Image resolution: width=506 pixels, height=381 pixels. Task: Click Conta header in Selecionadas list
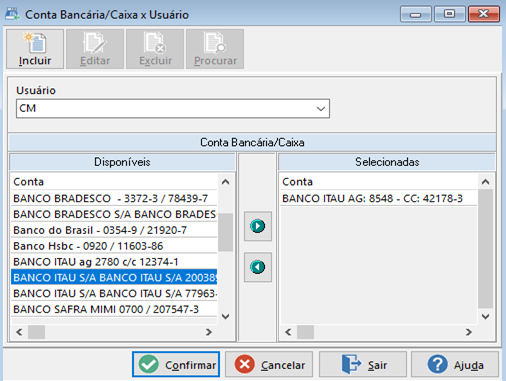(378, 182)
